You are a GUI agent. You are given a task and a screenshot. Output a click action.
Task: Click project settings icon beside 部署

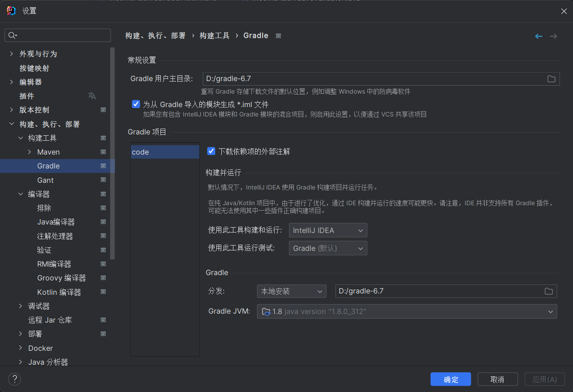coord(103,334)
